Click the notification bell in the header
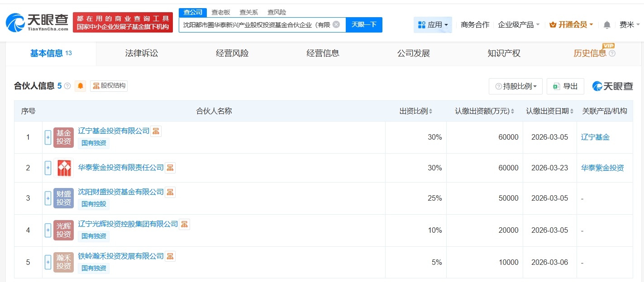This screenshot has width=644, height=282. pos(607,25)
